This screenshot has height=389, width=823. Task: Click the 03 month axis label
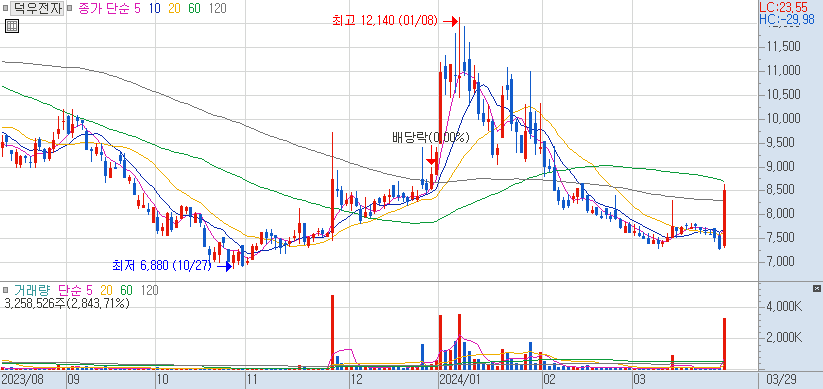pyautogui.click(x=639, y=379)
